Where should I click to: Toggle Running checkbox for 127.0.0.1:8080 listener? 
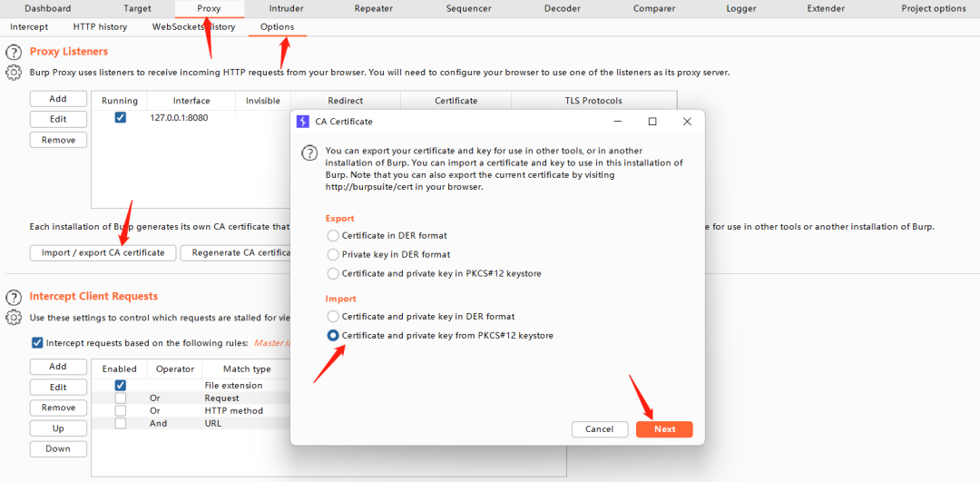(121, 117)
